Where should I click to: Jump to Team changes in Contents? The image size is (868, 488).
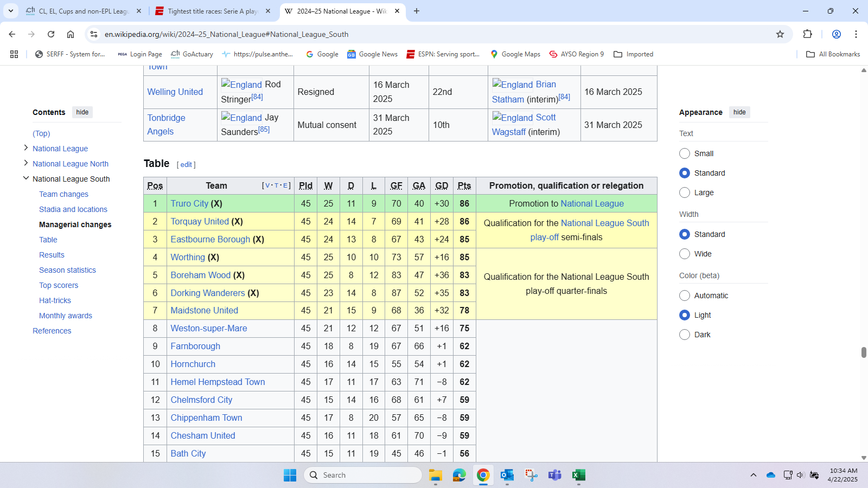(x=63, y=194)
